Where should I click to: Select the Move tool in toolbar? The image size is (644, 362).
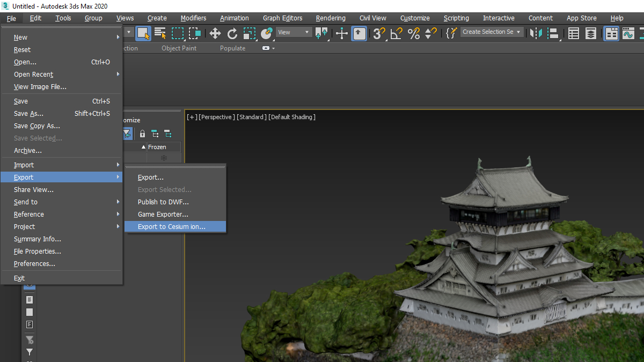click(x=215, y=34)
